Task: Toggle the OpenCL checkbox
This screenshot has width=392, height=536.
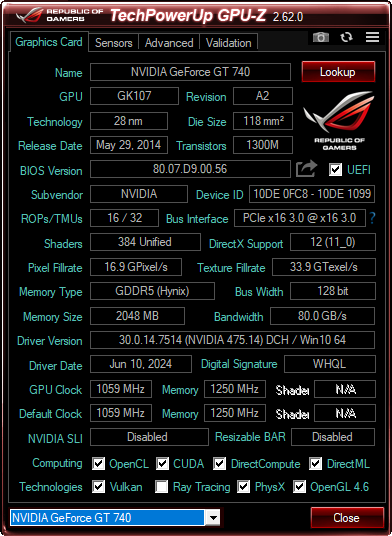Action: pos(98,464)
